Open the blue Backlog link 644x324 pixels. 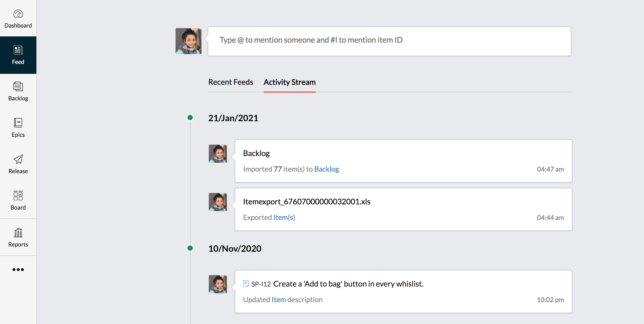pos(326,169)
